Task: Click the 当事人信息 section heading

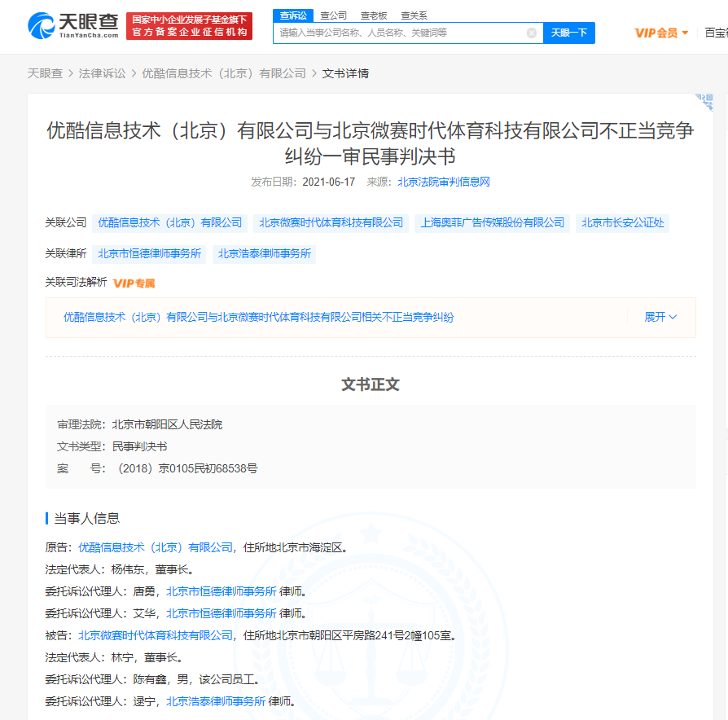Action: point(87,518)
